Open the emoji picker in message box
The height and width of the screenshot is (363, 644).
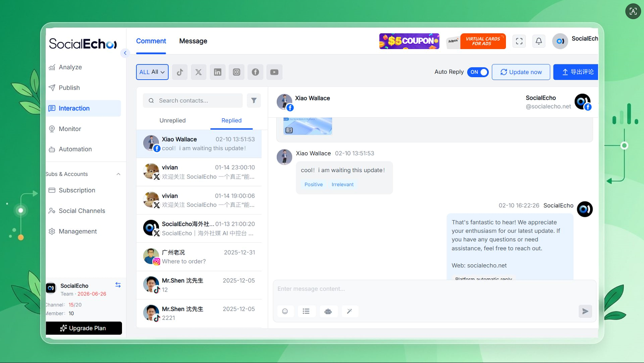[x=285, y=311]
